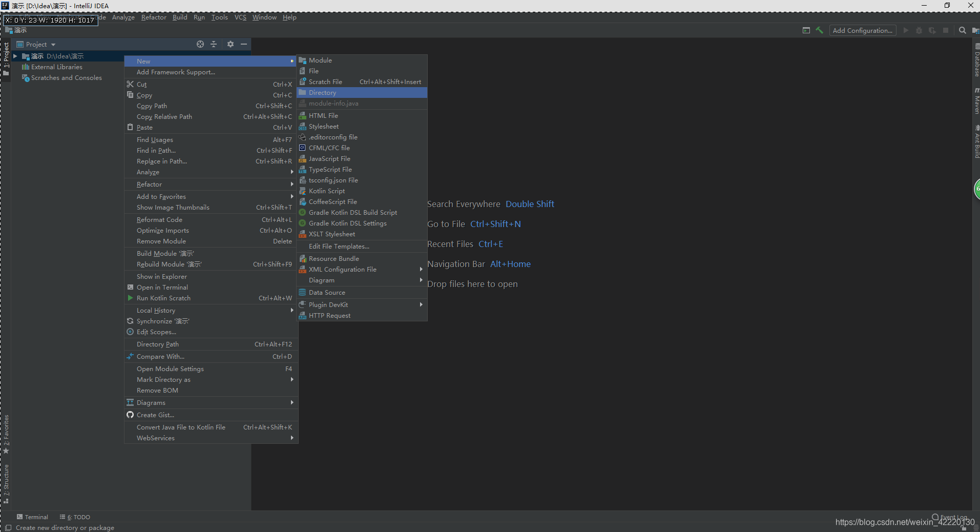Viewport: 980px width, 532px height.
Task: Choose Remove BOM entry
Action: [211, 391]
